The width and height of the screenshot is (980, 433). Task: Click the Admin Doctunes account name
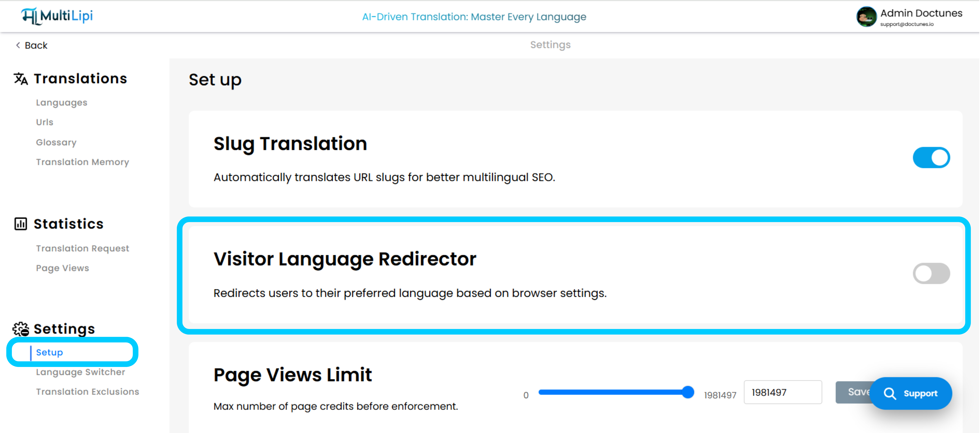tap(921, 13)
